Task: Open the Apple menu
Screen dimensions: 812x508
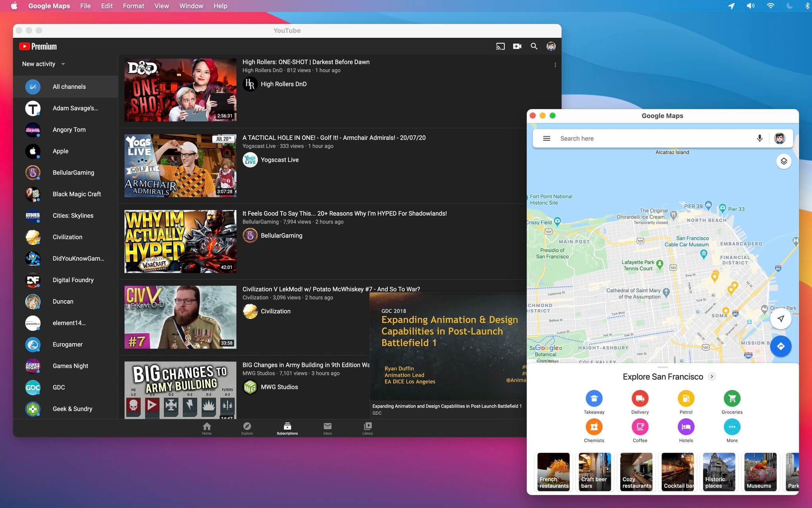Action: click(14, 6)
